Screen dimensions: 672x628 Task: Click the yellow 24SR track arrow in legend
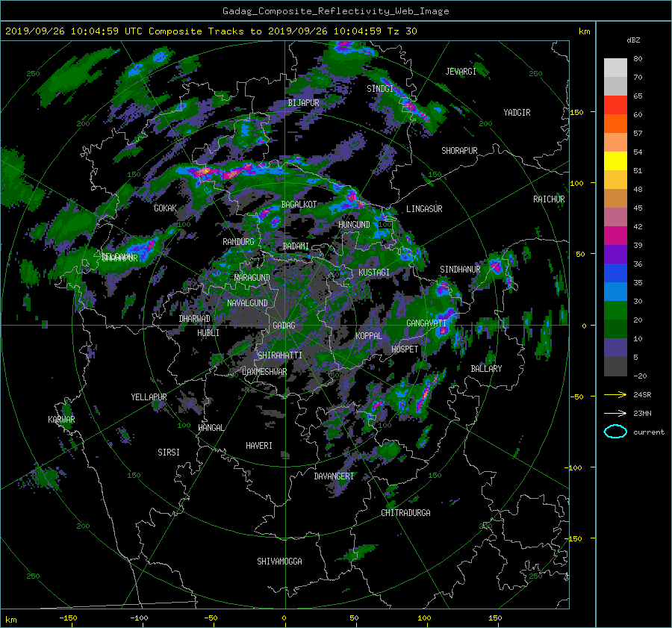(615, 394)
